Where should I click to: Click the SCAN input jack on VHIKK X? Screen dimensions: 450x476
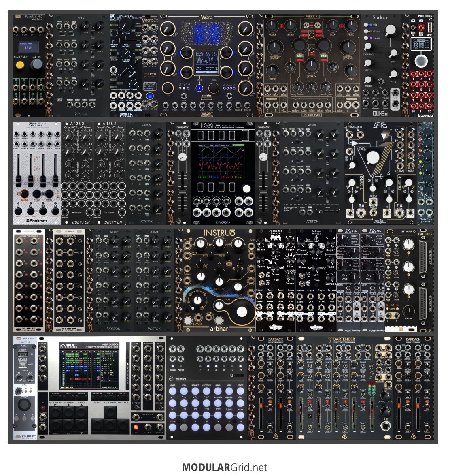340,105
